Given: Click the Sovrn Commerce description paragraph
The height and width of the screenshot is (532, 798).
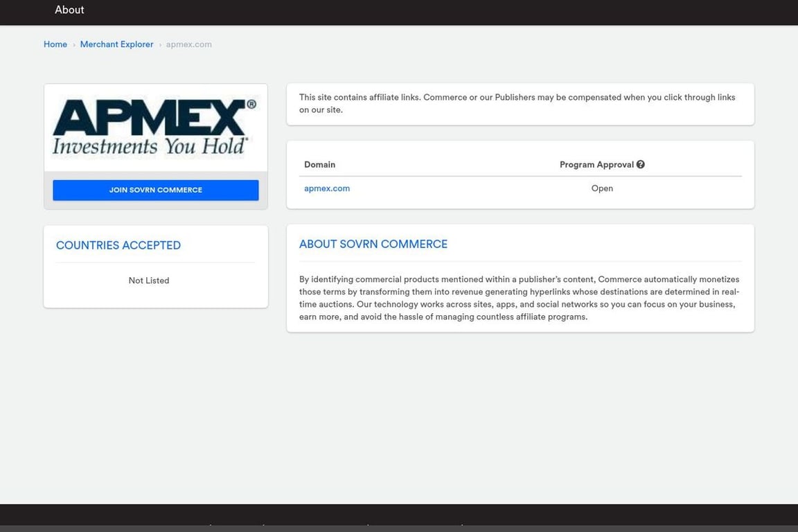Looking at the screenshot, I should [x=519, y=298].
